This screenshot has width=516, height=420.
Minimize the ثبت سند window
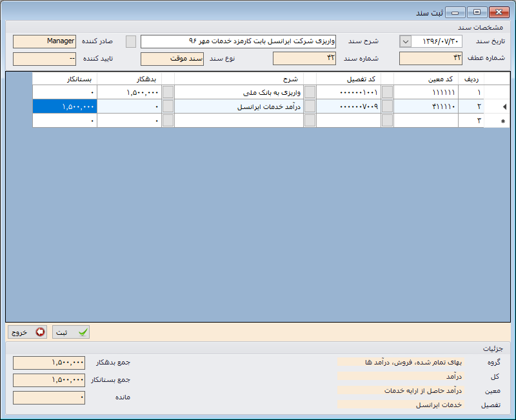(455, 12)
